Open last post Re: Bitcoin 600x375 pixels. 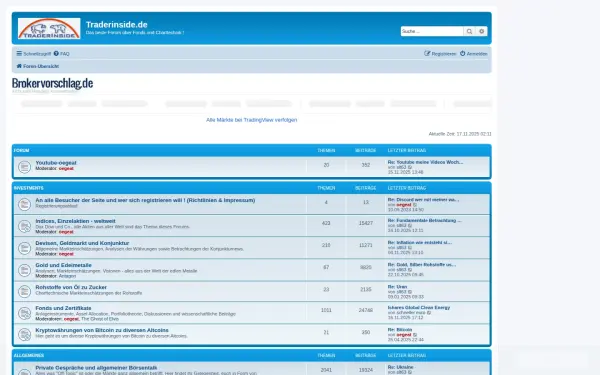point(400,329)
